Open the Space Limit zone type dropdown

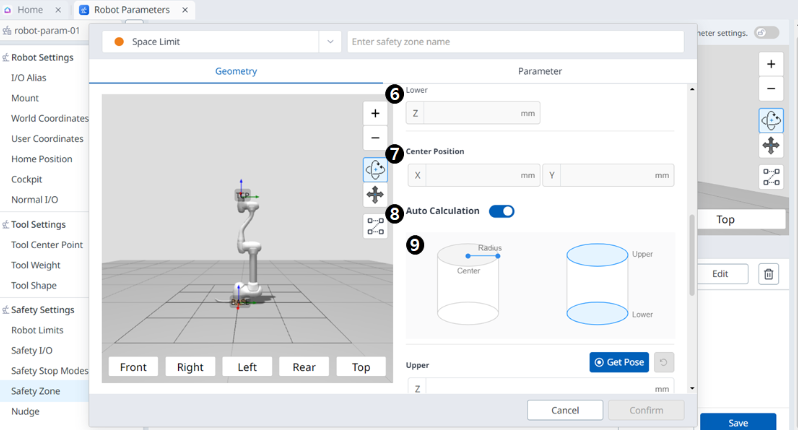tap(330, 42)
